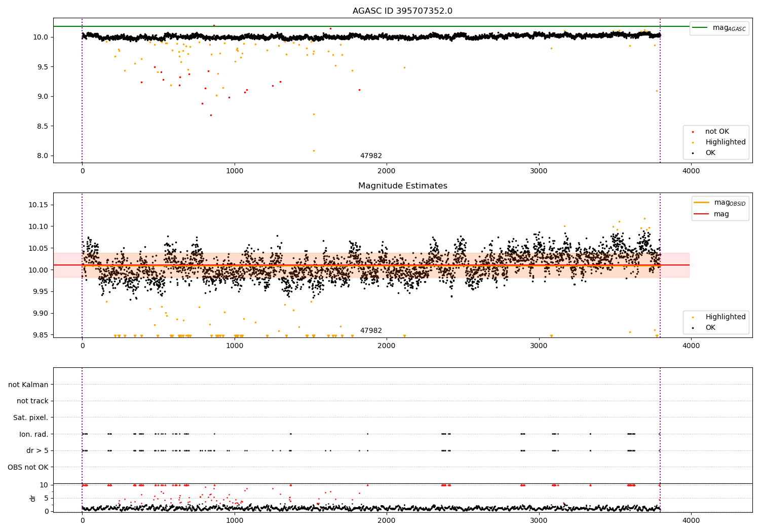This screenshot has width=760, height=532.
Task: Click the green line sample in top legend
Action: (x=700, y=28)
